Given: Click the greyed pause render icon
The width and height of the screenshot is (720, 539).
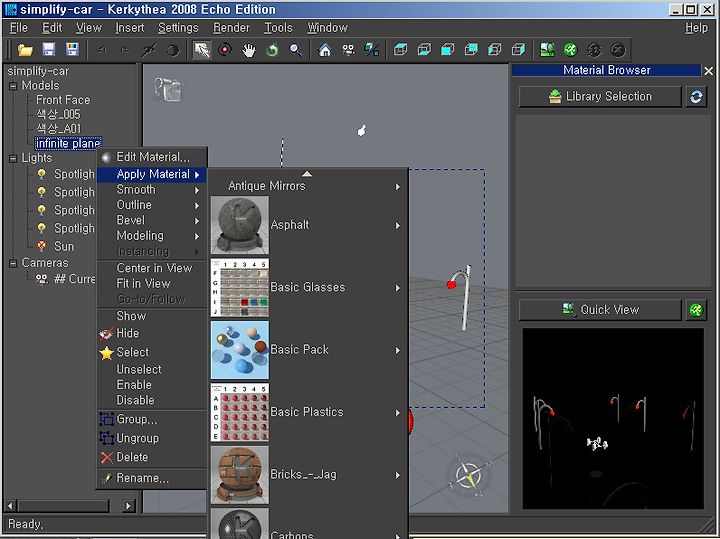Looking at the screenshot, I should click(x=594, y=50).
